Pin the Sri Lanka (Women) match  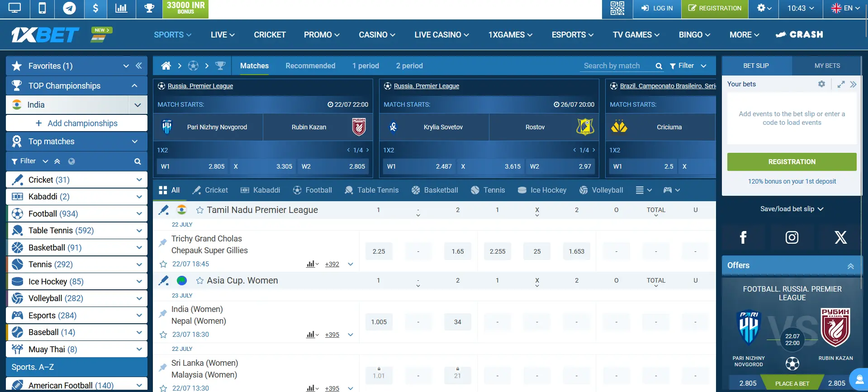(163, 367)
